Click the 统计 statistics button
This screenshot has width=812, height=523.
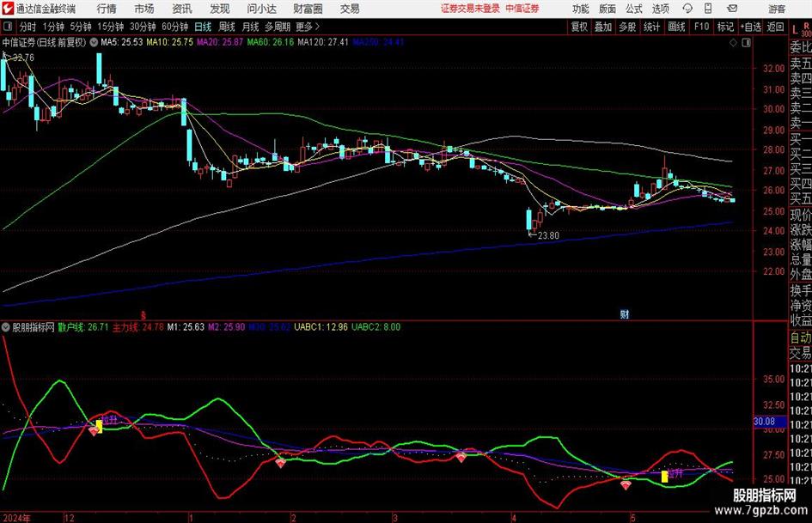pyautogui.click(x=651, y=27)
